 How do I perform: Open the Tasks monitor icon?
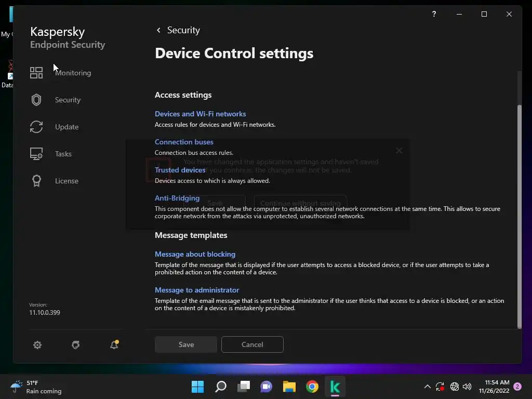36,154
